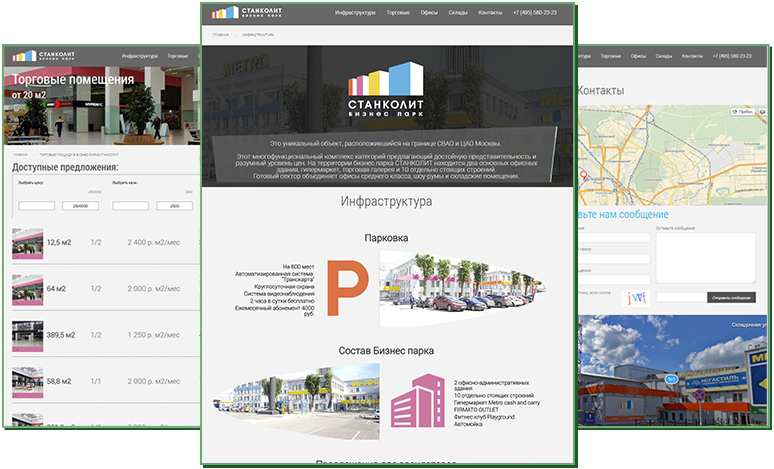Open the 12,5 м2 listing thumbnail

tap(26, 244)
